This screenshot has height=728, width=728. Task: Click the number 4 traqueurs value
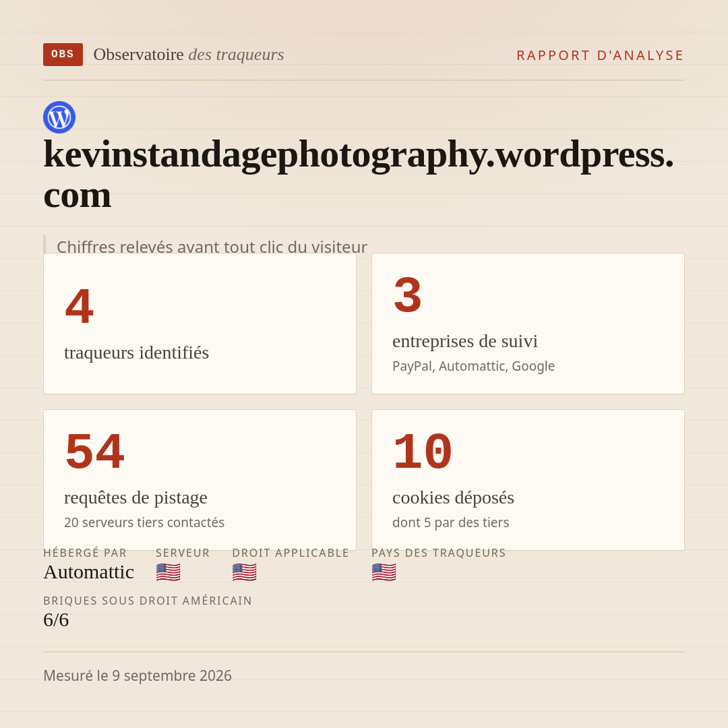80,306
